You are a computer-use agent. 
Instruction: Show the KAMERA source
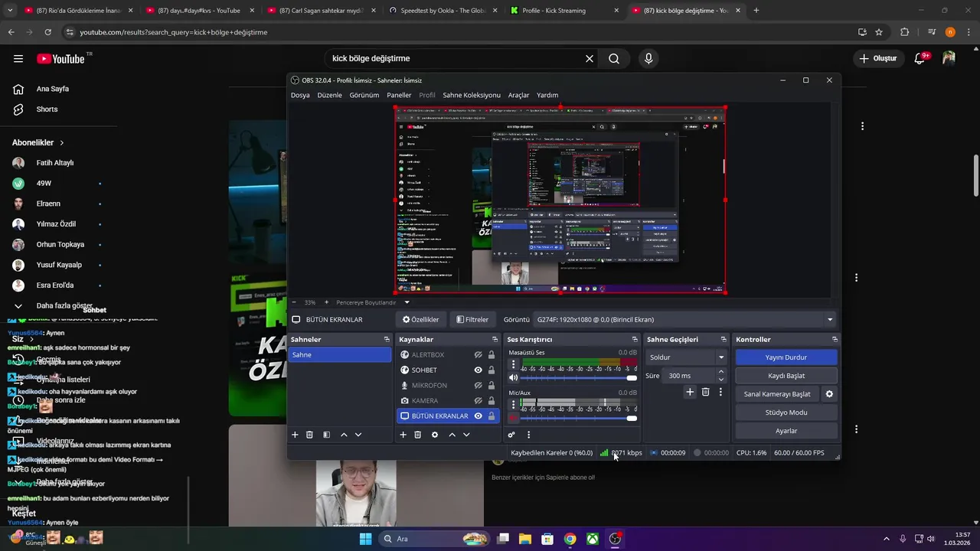click(478, 401)
